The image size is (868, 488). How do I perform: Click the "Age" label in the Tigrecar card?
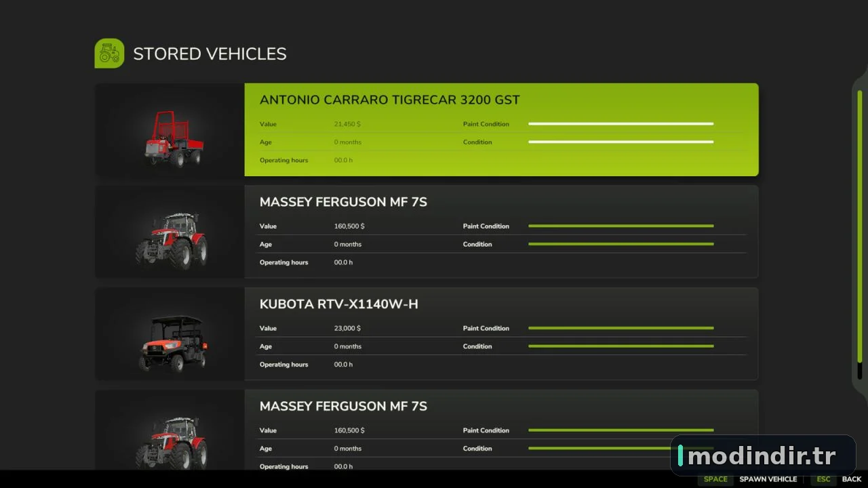coord(266,142)
